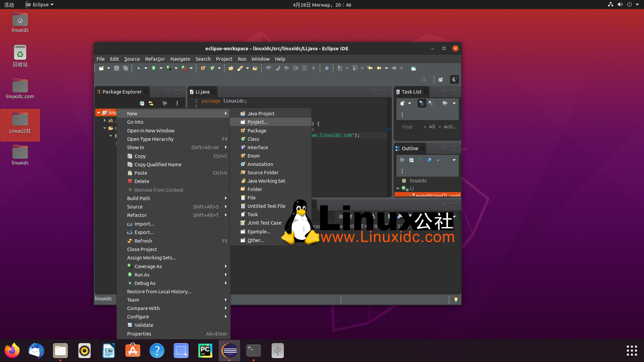The height and width of the screenshot is (362, 644).
Task: Click the tip lightbulb in status bar
Action: click(456, 299)
